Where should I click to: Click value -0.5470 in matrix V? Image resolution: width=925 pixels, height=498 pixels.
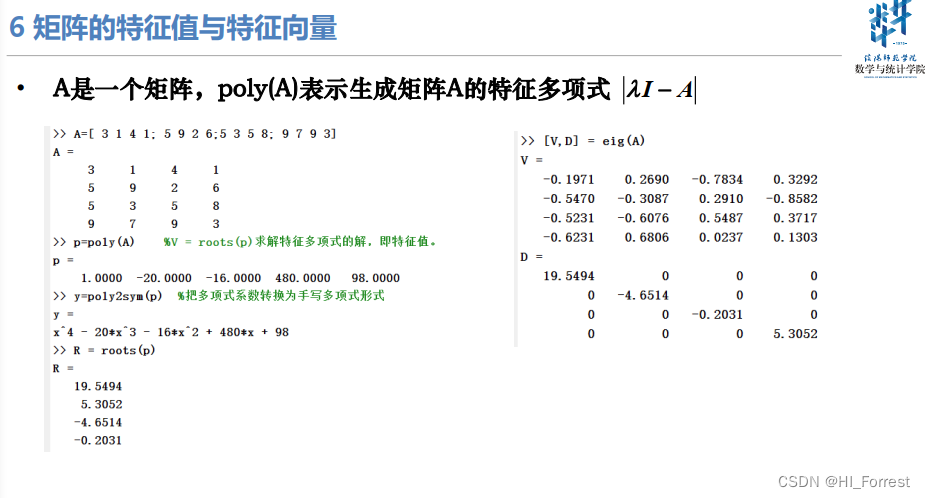pos(569,199)
